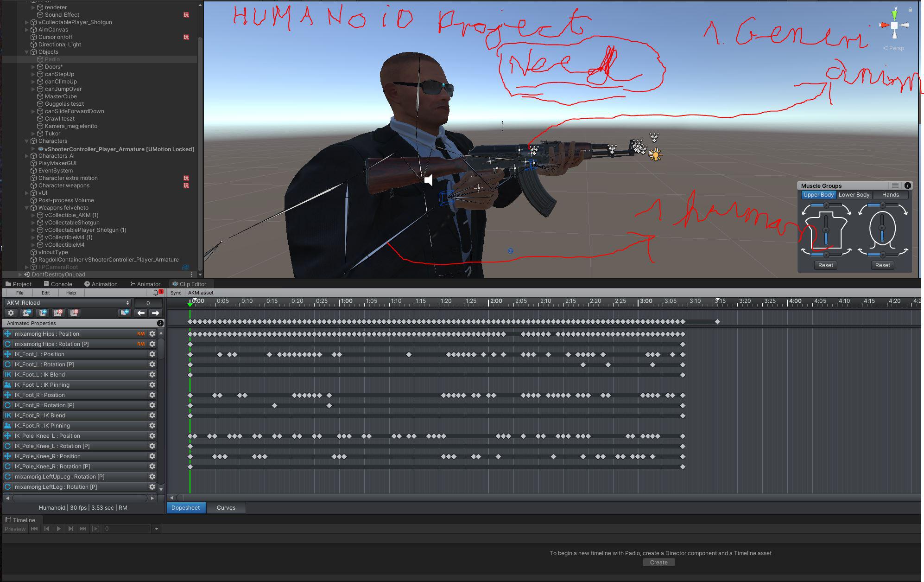Click the pinning icon of IK_Foot_L : IK Pinning
Viewport: 924px width, 582px height.
(x=7, y=385)
